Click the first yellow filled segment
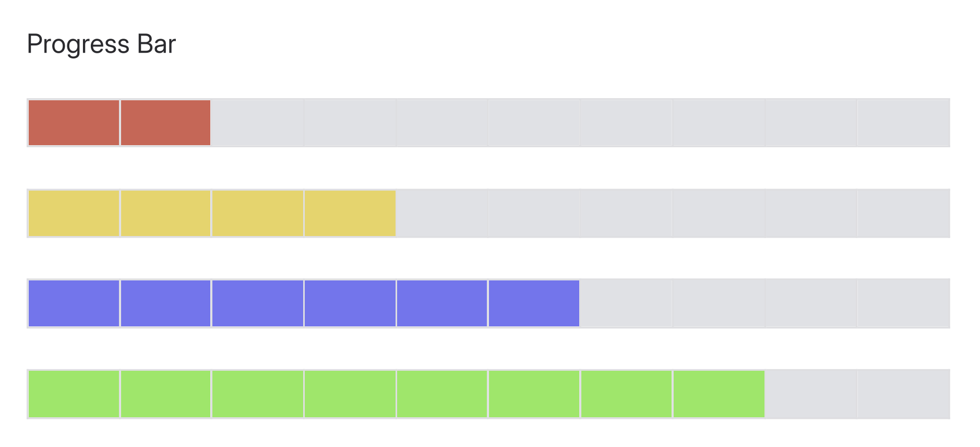The width and height of the screenshot is (980, 447). [x=75, y=213]
